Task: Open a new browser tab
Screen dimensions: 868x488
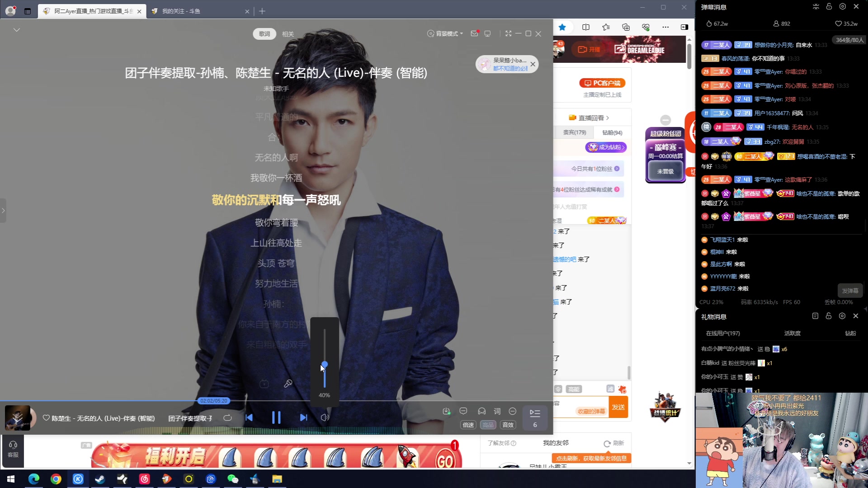Action: pyautogui.click(x=262, y=11)
